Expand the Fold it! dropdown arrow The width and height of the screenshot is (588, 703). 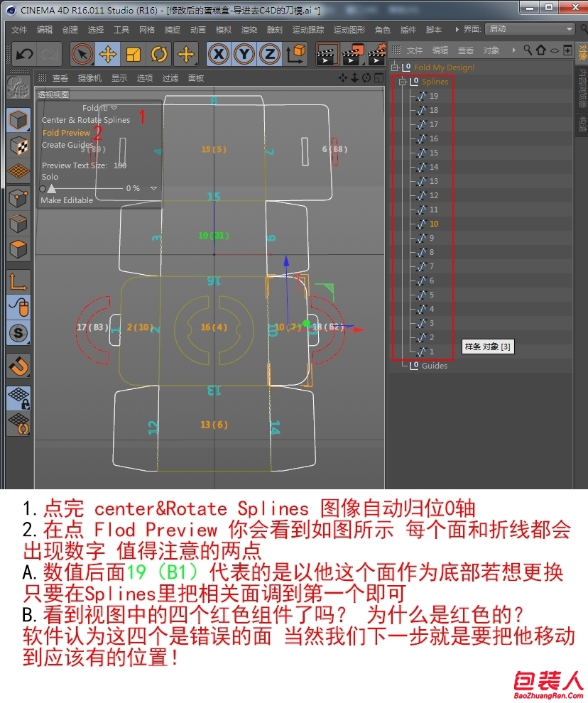(x=114, y=108)
